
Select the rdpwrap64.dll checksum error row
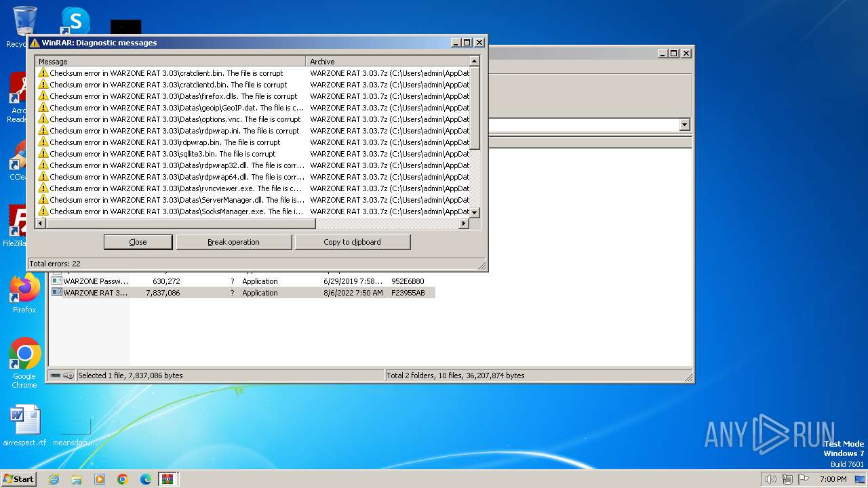pyautogui.click(x=252, y=177)
